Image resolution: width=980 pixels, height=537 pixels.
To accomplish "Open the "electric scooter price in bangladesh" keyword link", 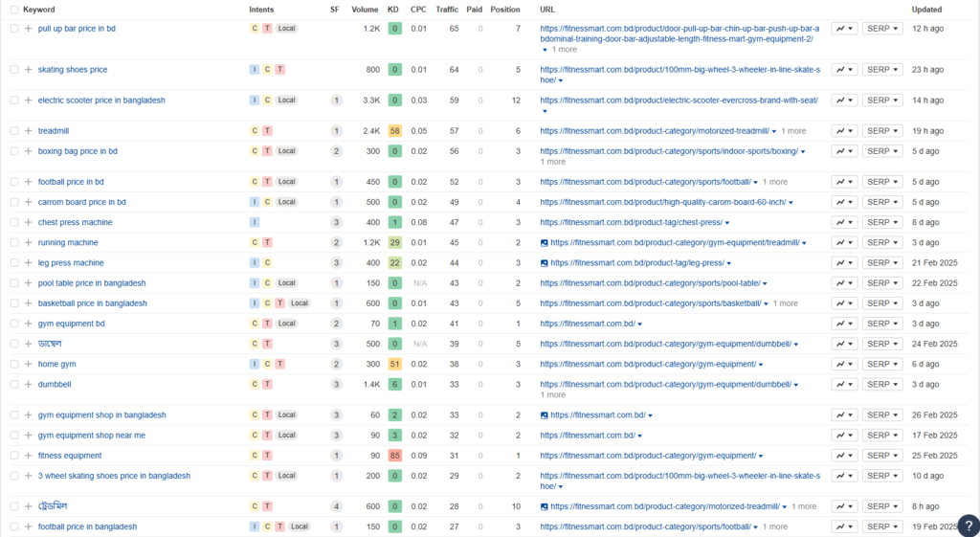I will tap(101, 101).
